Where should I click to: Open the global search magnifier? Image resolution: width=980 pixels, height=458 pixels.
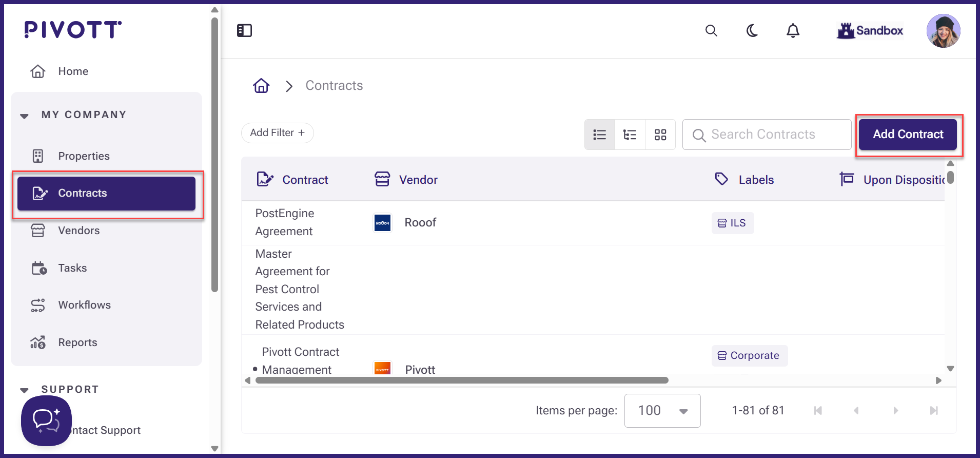[x=711, y=31]
